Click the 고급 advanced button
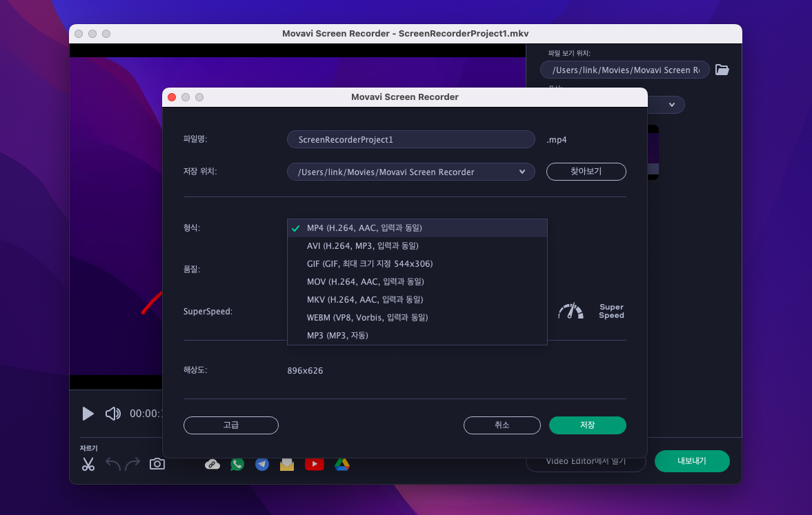The height and width of the screenshot is (515, 812). tap(231, 425)
